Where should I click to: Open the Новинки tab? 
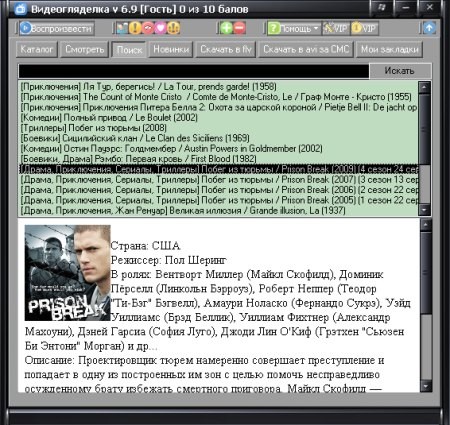click(x=171, y=49)
